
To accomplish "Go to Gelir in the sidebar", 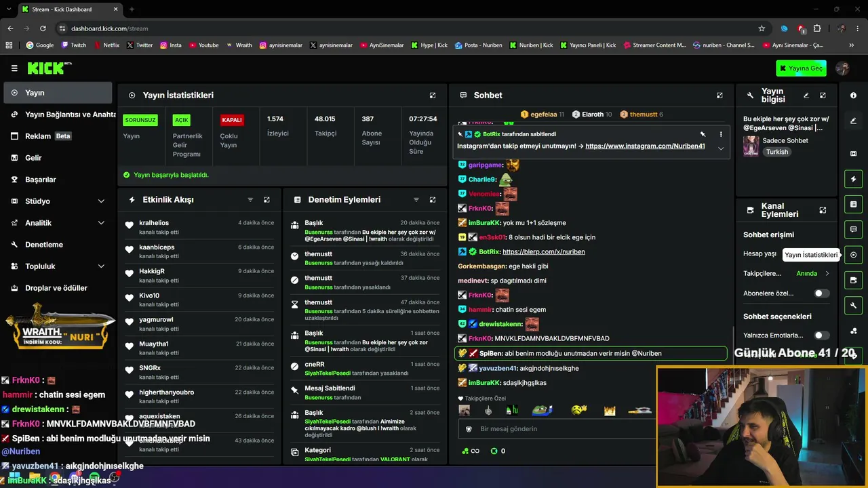I will click(x=58, y=158).
